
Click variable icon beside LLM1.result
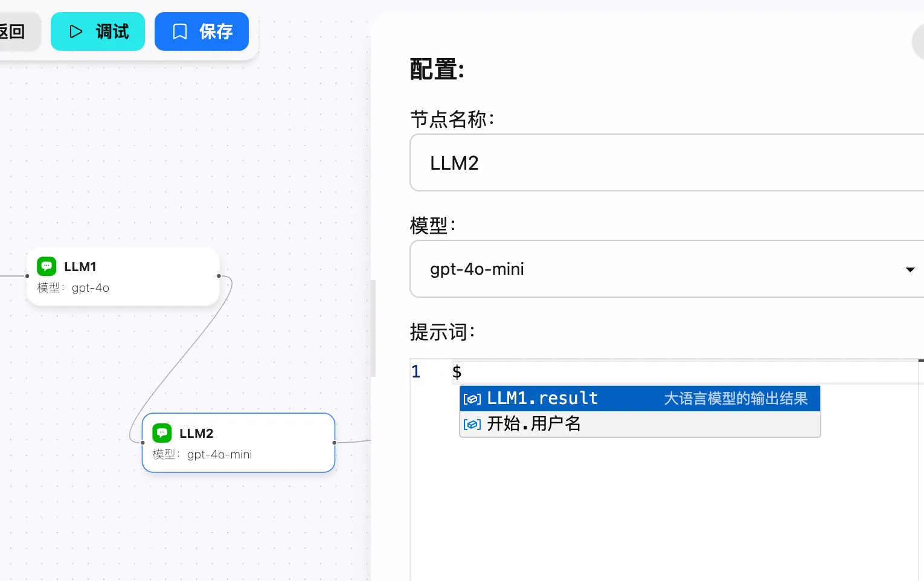coord(472,399)
